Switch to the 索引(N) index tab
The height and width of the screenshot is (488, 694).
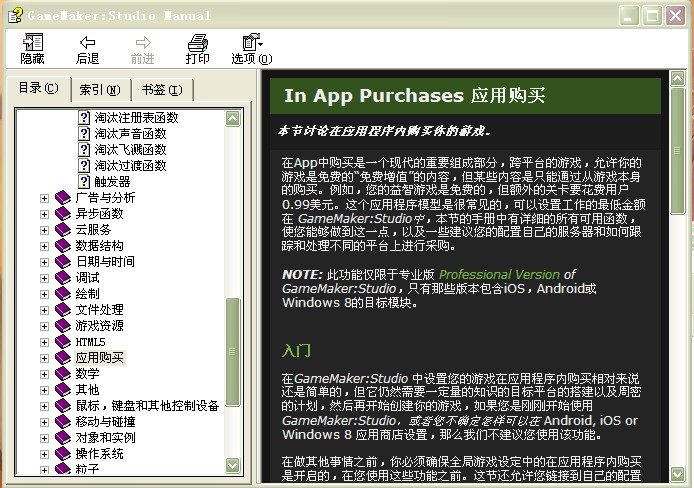point(100,90)
